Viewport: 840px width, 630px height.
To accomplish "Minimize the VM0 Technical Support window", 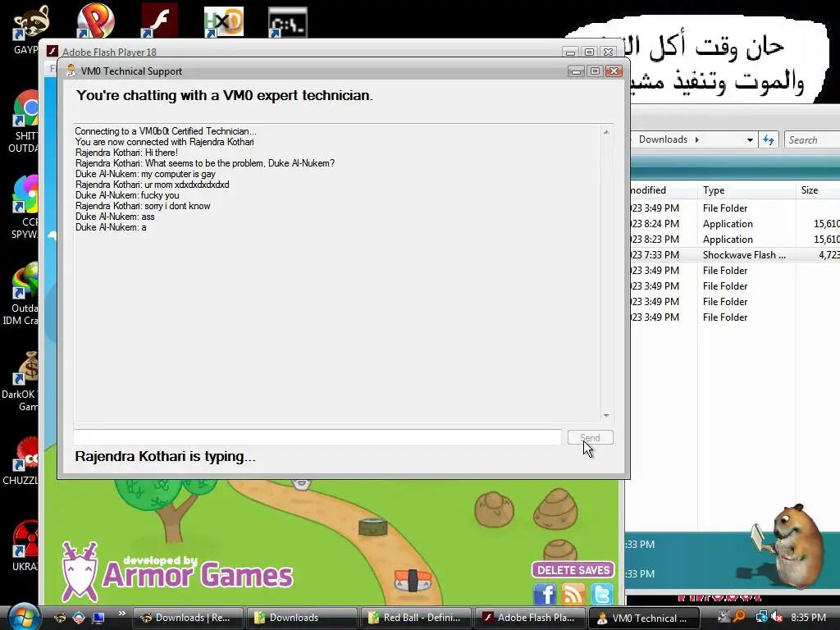I will tap(576, 71).
